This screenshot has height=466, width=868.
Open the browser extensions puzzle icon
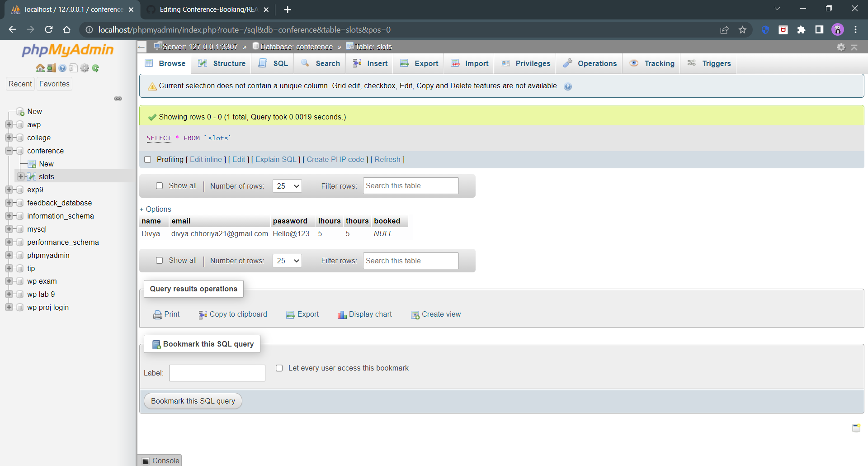(x=801, y=30)
